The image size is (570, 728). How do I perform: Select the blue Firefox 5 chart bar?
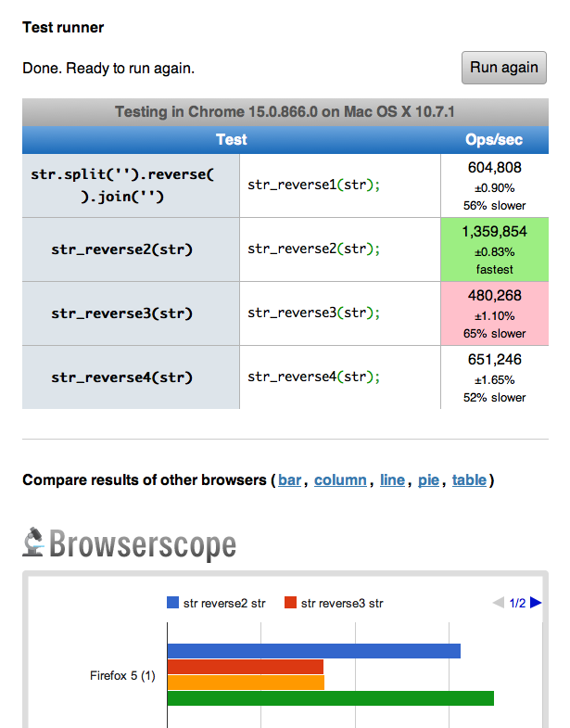point(314,651)
